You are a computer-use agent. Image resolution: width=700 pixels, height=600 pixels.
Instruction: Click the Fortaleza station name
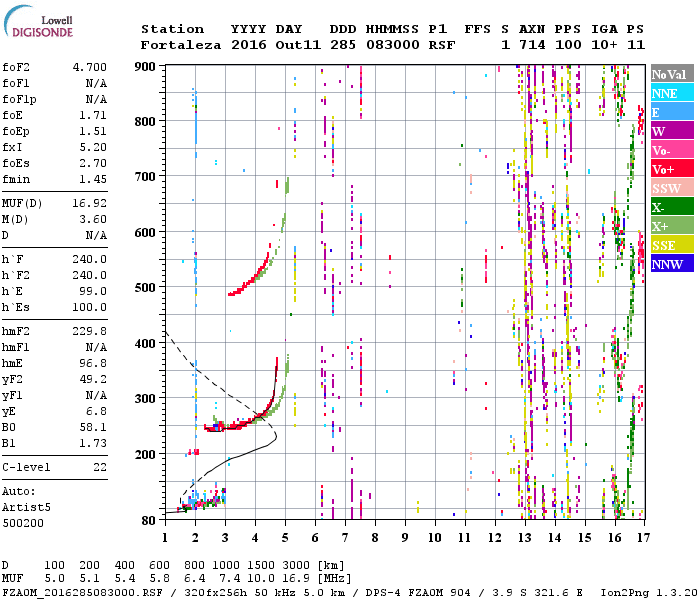point(181,45)
